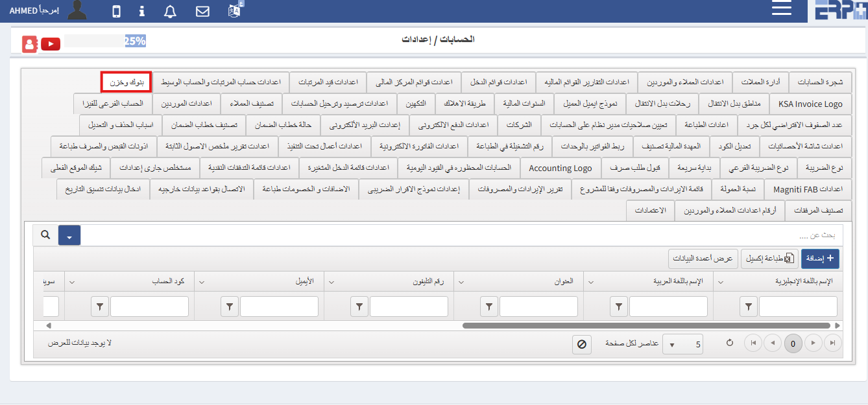The image size is (868, 405).
Task: Refresh the table with the reload icon
Action: tap(729, 343)
